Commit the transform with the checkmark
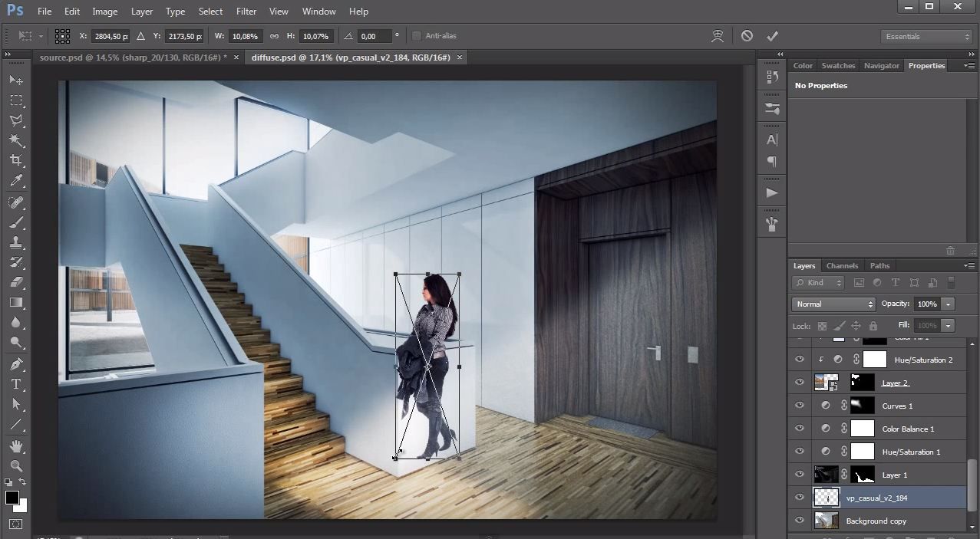The width and height of the screenshot is (980, 539). 772,36
